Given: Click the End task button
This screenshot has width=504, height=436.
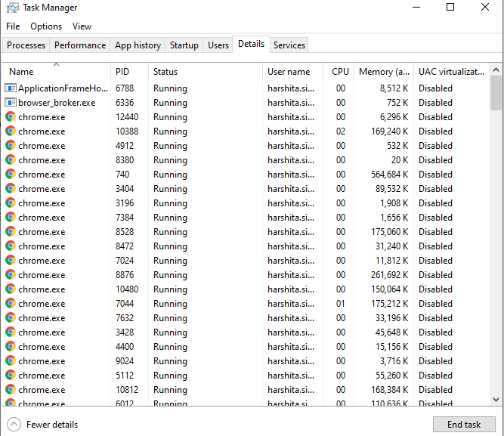Looking at the screenshot, I should tap(464, 425).
